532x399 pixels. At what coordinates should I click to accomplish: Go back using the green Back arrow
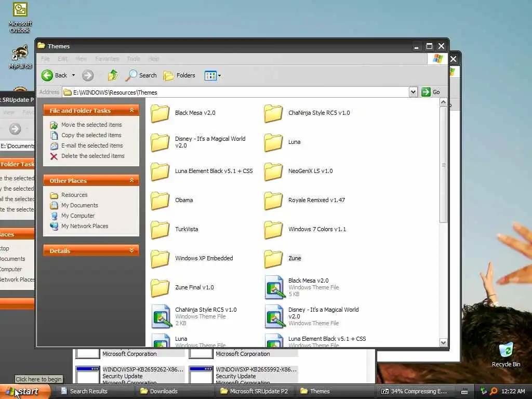(x=54, y=75)
